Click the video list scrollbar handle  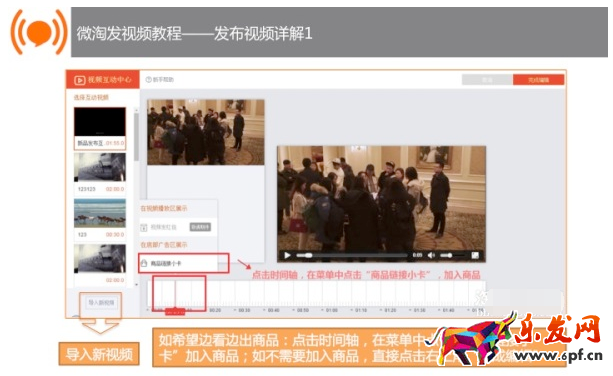click(x=136, y=137)
